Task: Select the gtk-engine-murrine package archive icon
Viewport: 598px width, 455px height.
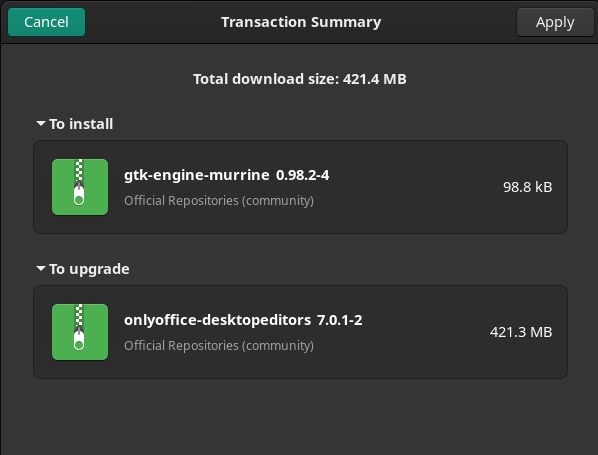Action: 80,187
